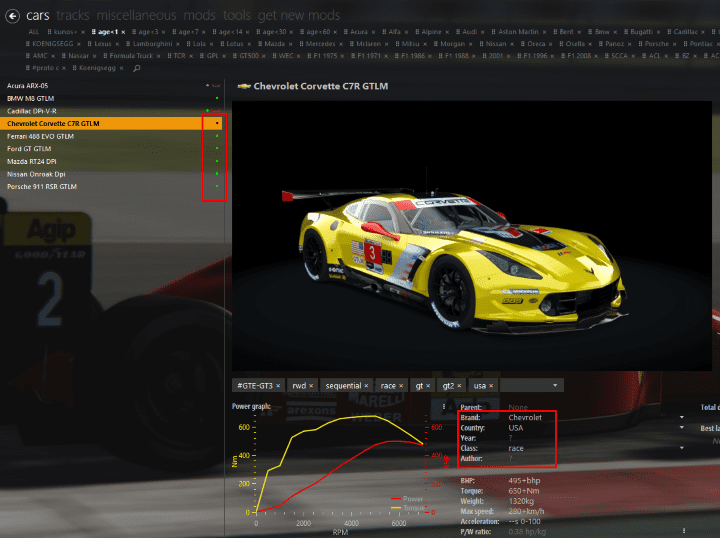Open the power graph options menu icon

click(444, 407)
